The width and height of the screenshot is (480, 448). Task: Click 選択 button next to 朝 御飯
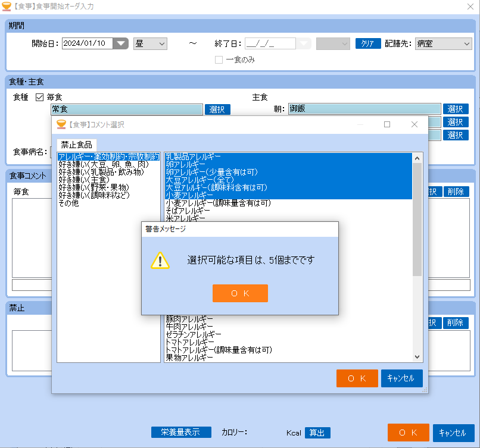click(456, 109)
